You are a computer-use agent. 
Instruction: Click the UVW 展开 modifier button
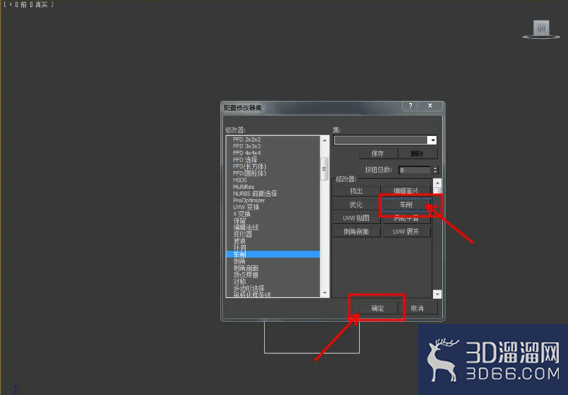(x=406, y=232)
